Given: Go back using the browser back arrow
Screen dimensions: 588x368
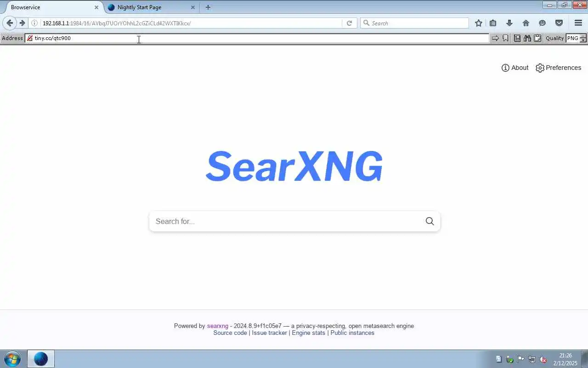Looking at the screenshot, I should pos(10,23).
